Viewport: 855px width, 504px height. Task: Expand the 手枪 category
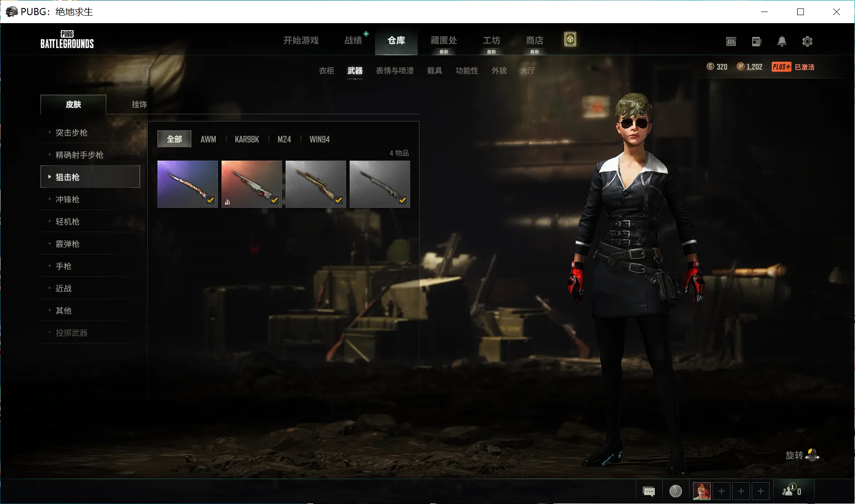(x=90, y=266)
